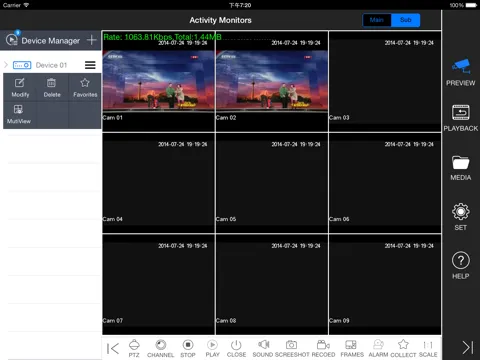Open the MEDIA folder
This screenshot has width=480, height=360.
(x=461, y=168)
